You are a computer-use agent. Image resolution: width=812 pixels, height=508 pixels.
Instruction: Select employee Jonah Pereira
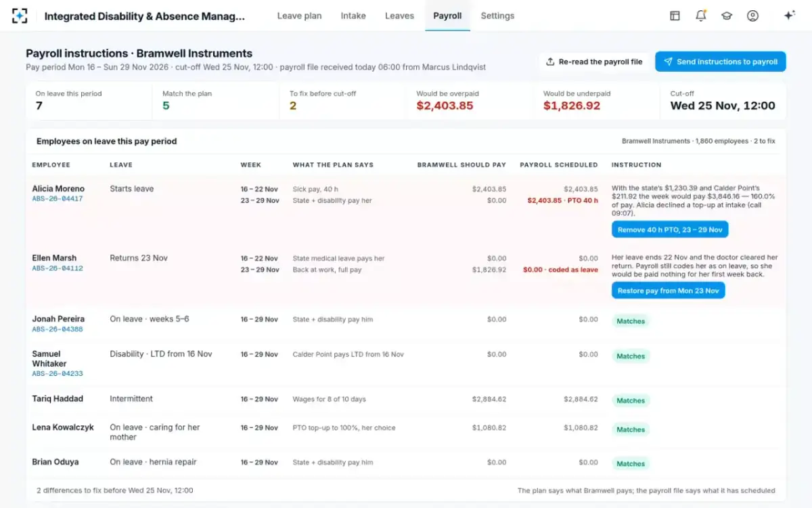(58, 319)
